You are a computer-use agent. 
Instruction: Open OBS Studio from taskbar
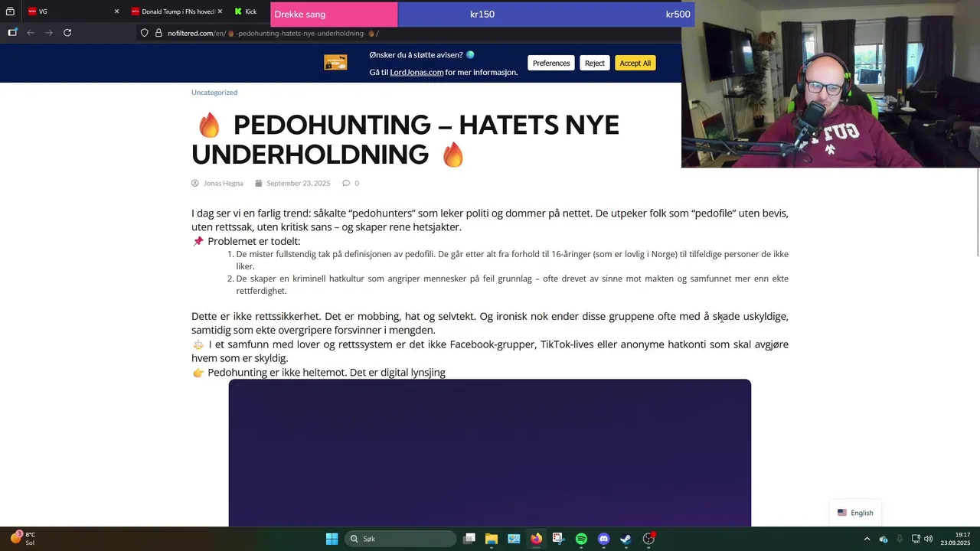tap(648, 539)
